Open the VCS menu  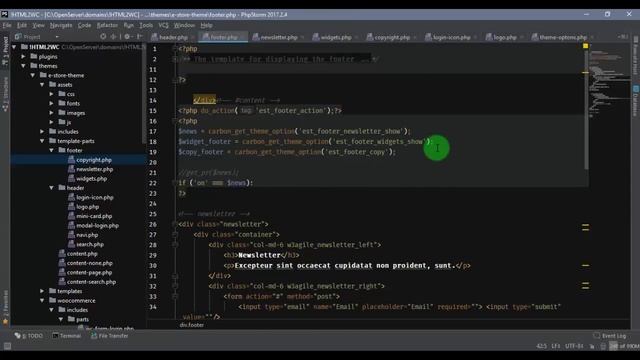click(163, 25)
